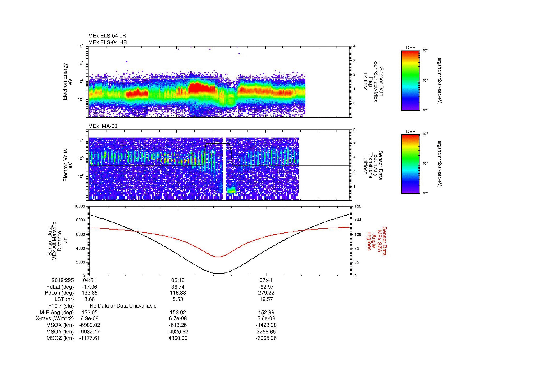Click the low-energy green blob in IMA spectrogram
This screenshot has width=555, height=392.
232,191
